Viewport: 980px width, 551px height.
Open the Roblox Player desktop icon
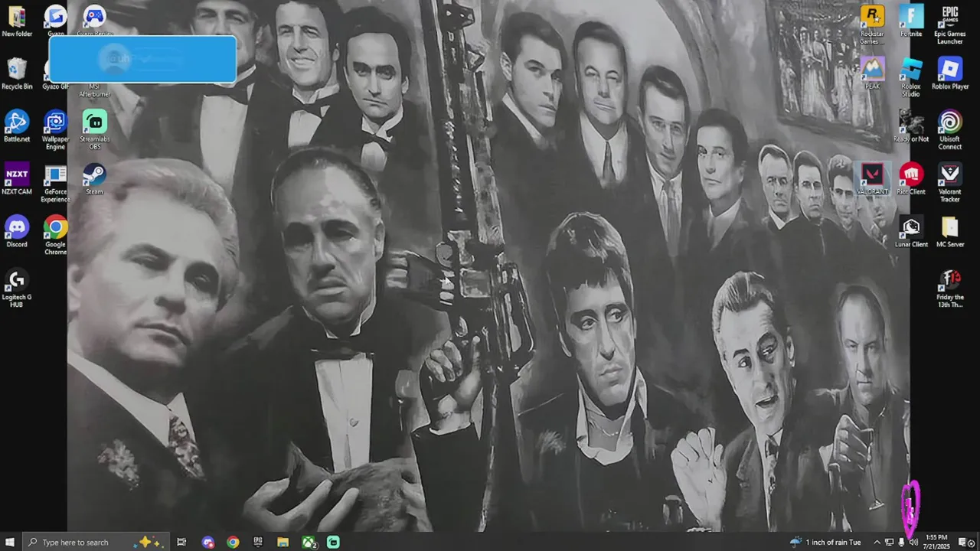coord(950,74)
